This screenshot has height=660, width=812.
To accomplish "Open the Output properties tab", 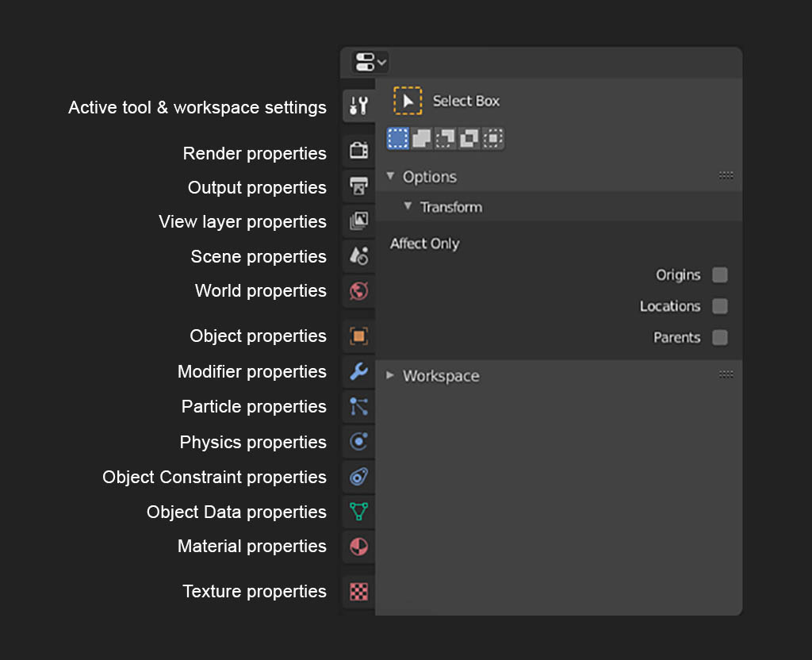I will point(358,185).
